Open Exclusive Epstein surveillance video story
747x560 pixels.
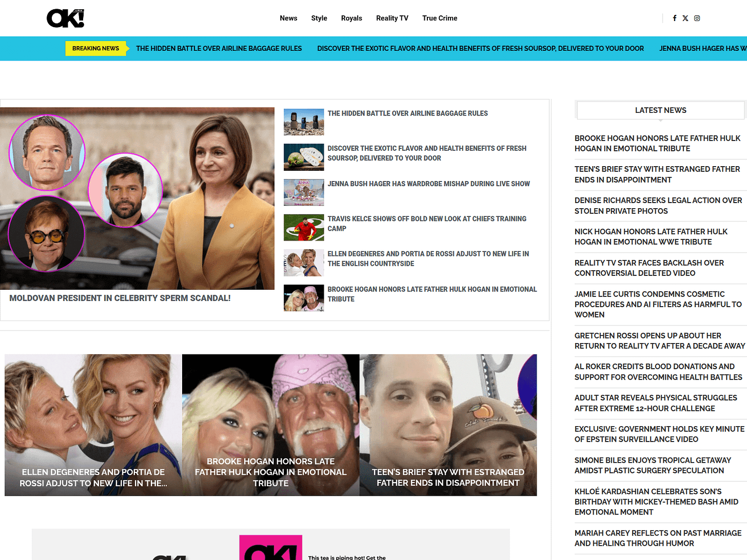[x=659, y=434]
